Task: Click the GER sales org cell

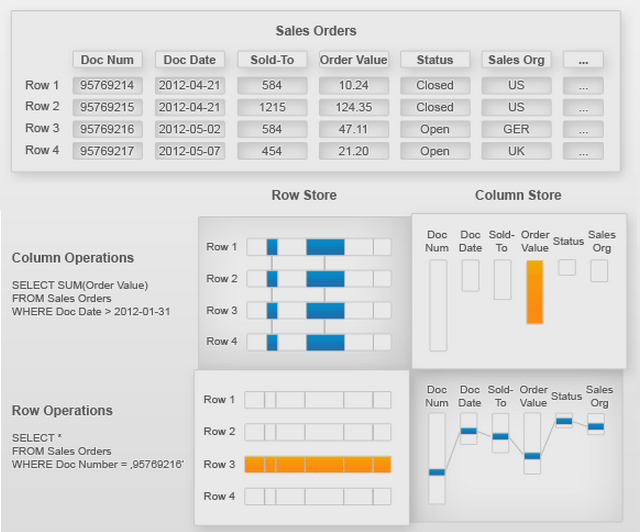Action: (x=516, y=129)
